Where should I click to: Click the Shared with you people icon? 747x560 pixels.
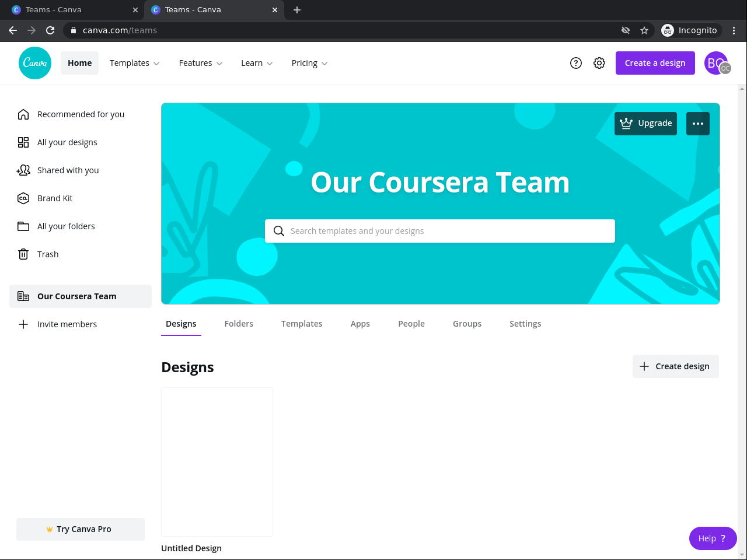23,170
